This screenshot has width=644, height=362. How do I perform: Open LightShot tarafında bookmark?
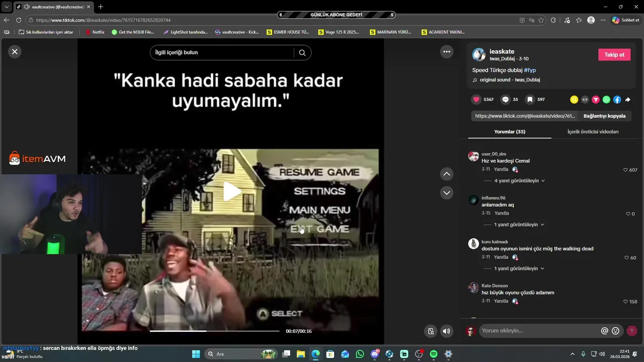pos(186,32)
